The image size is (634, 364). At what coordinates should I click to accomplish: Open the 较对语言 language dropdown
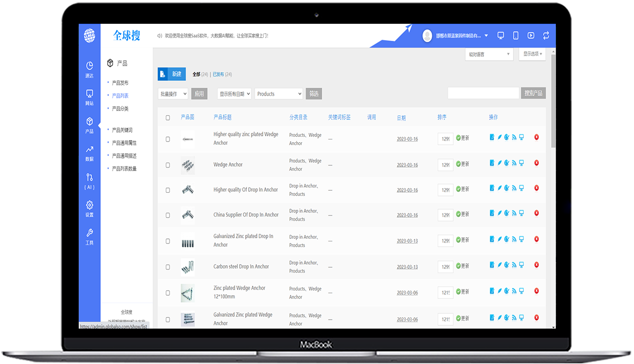coord(490,54)
